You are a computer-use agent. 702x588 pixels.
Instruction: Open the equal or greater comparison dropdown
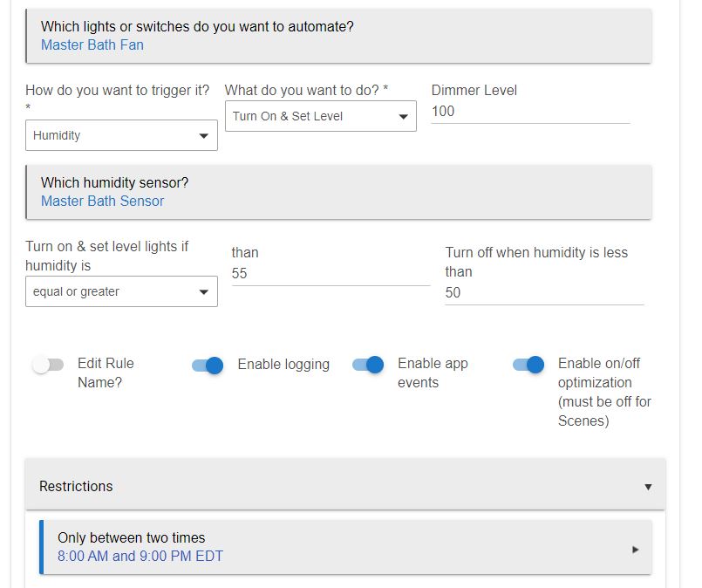click(121, 291)
